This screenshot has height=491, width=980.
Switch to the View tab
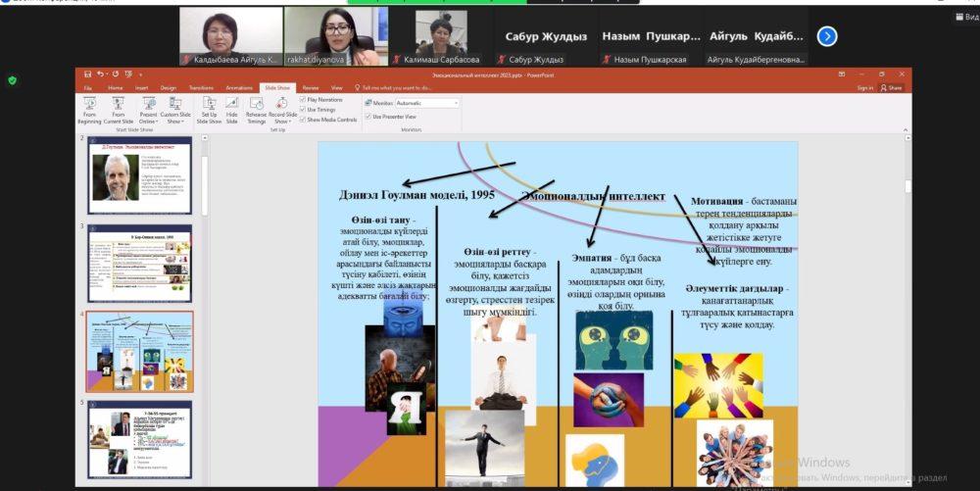[x=337, y=88]
